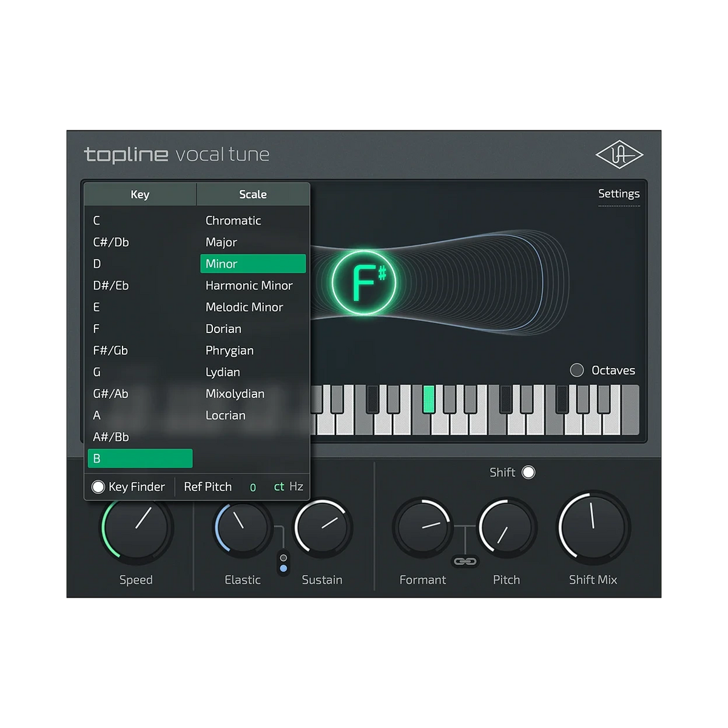Click the highlighted B key entry

coord(140,459)
